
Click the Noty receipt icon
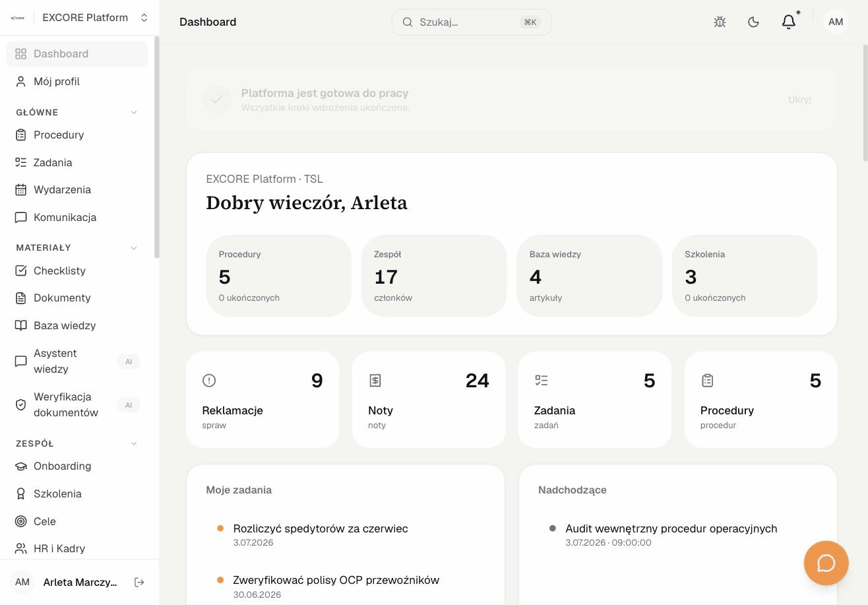(375, 380)
